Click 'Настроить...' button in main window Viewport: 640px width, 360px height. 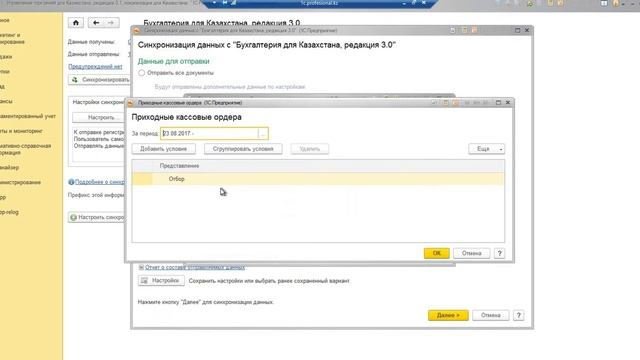[99, 118]
